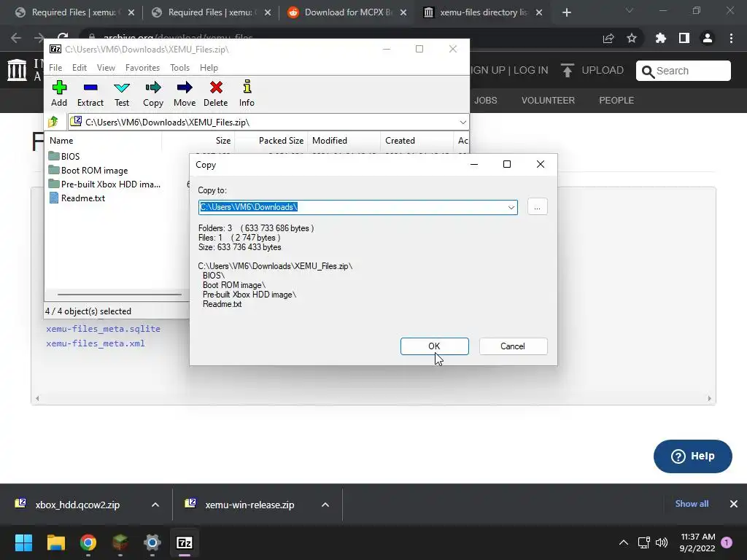Sort by the Packed Size column
The height and width of the screenshot is (560, 747).
pyautogui.click(x=271, y=141)
